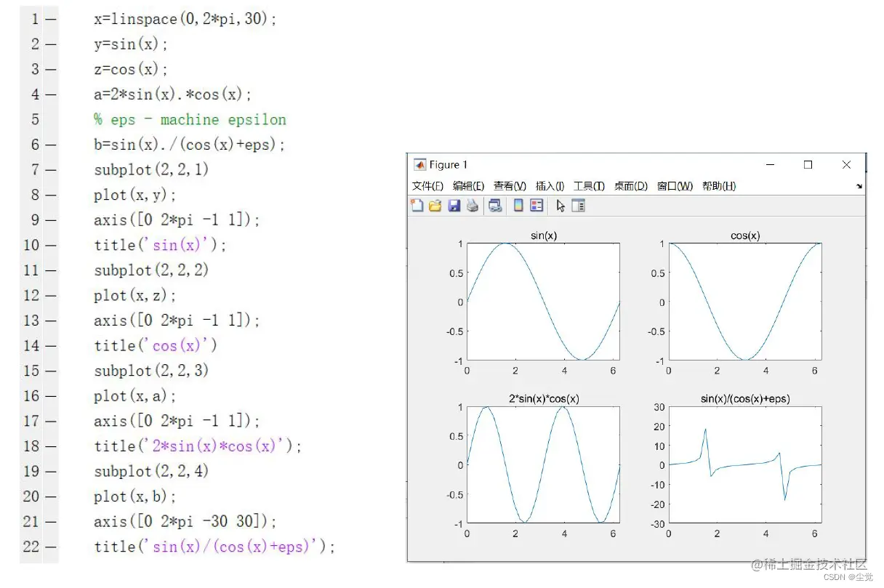
Task: Set a breakpoint at the line 22 dash
Action: pos(50,547)
